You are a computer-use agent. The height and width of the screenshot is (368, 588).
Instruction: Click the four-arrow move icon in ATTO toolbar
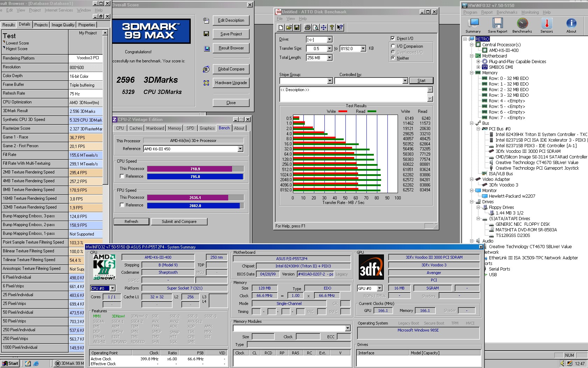pos(324,27)
